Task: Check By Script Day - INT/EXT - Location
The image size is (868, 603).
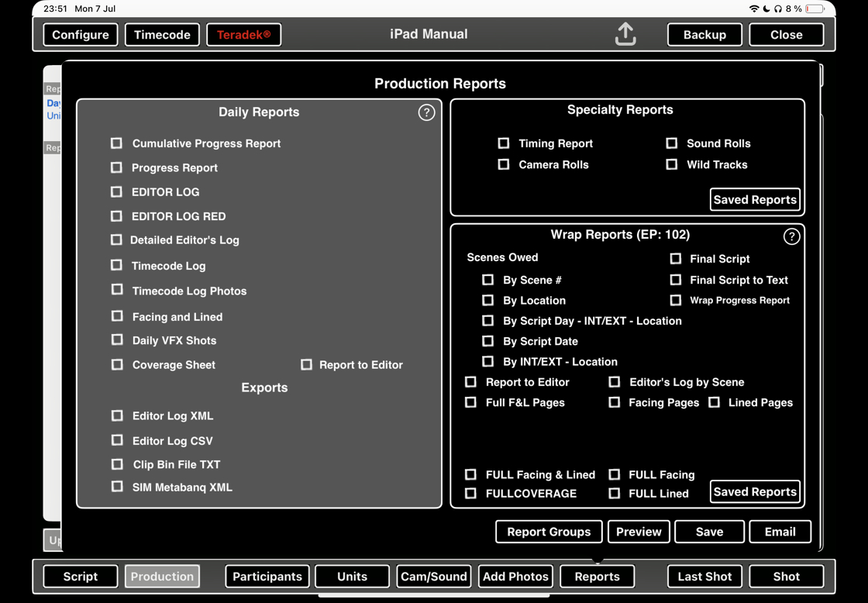Action: (487, 321)
